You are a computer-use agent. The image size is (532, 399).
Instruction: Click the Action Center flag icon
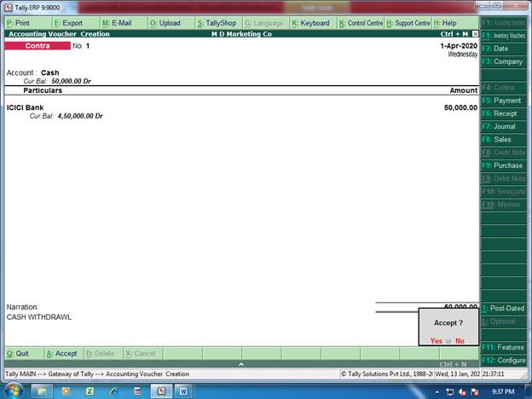pyautogui.click(x=475, y=392)
